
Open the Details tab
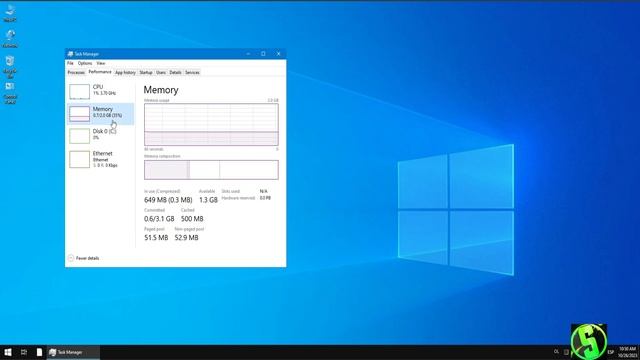176,72
